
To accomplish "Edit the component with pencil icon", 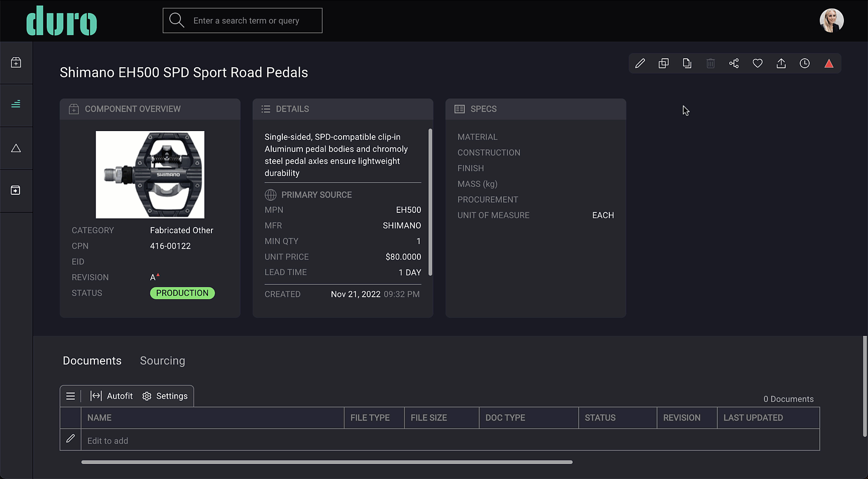I will coord(640,63).
